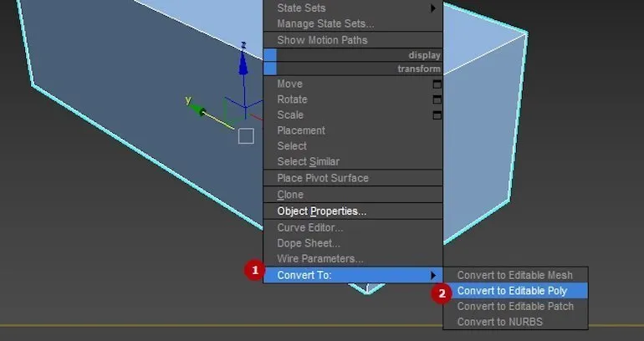Click Manage State Sets entry
The width and height of the screenshot is (644, 341).
(x=325, y=23)
